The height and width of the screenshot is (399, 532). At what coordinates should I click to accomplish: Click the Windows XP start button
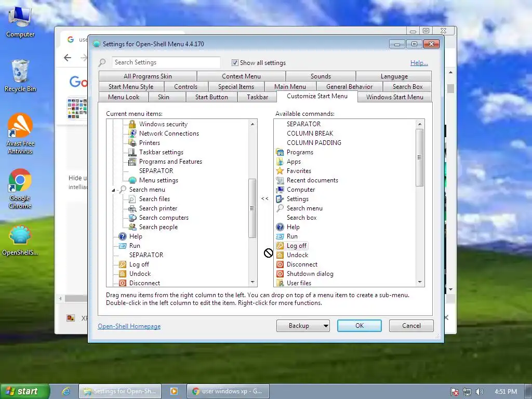pyautogui.click(x=25, y=391)
